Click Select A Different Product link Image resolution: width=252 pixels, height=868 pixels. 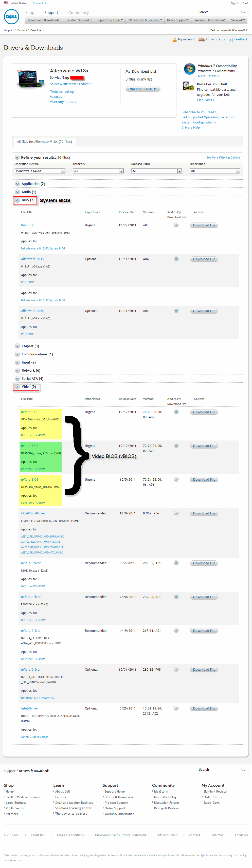(70, 84)
